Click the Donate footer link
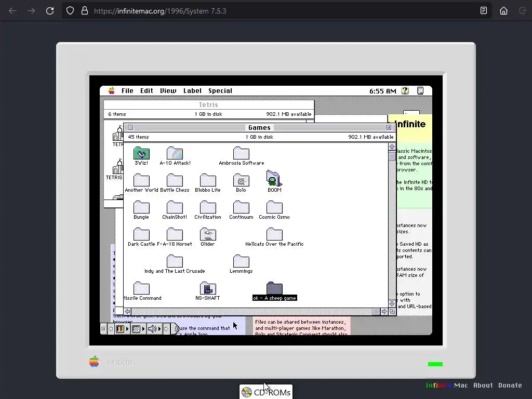The height and width of the screenshot is (399, 532). (x=510, y=385)
